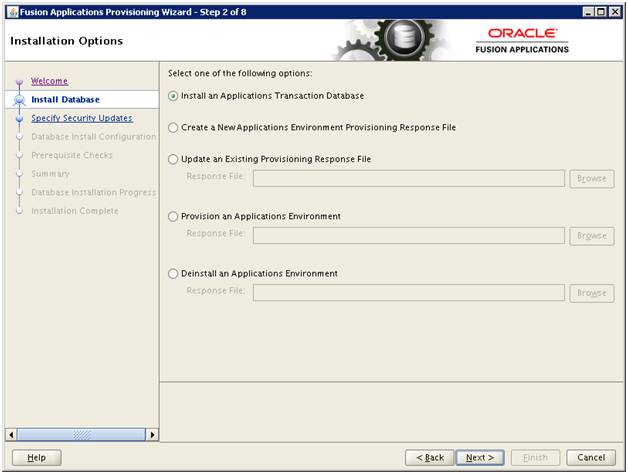The width and height of the screenshot is (628, 474).
Task: Select the Install Database step
Action: pos(65,99)
